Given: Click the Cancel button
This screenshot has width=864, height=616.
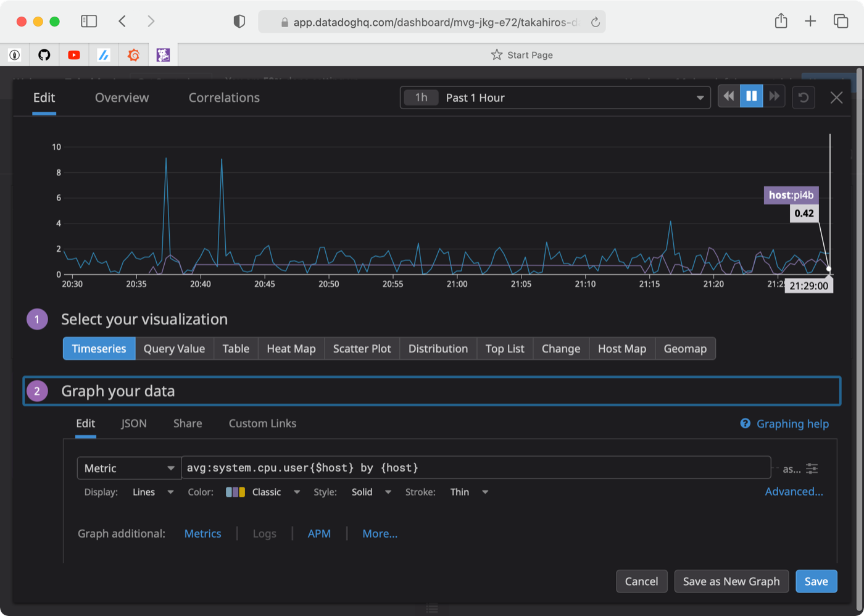Looking at the screenshot, I should [x=642, y=581].
